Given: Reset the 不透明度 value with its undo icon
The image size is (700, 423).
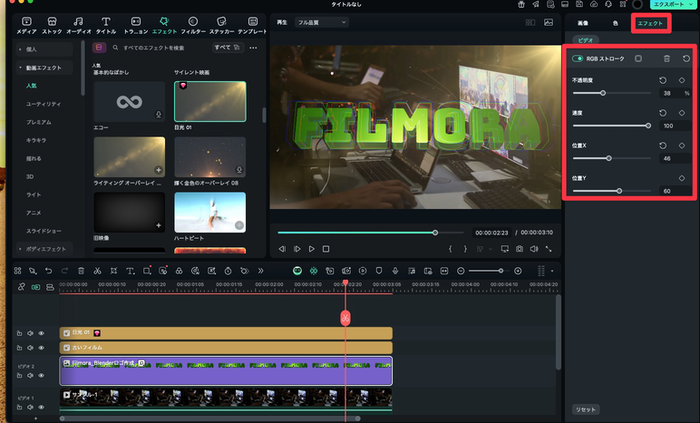Looking at the screenshot, I should tap(662, 80).
